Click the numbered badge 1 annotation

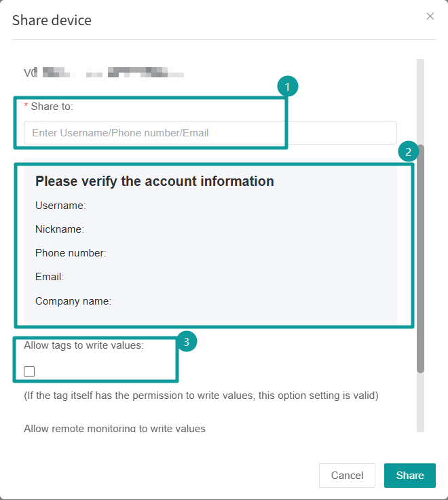pos(288,86)
